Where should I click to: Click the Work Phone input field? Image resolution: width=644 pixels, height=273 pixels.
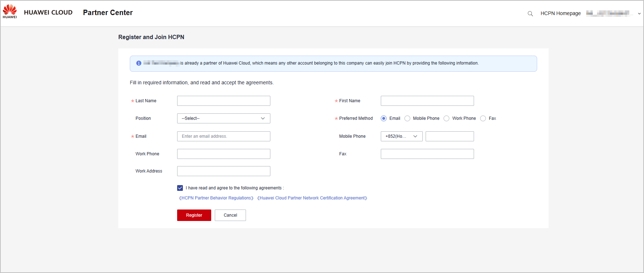[224, 154]
